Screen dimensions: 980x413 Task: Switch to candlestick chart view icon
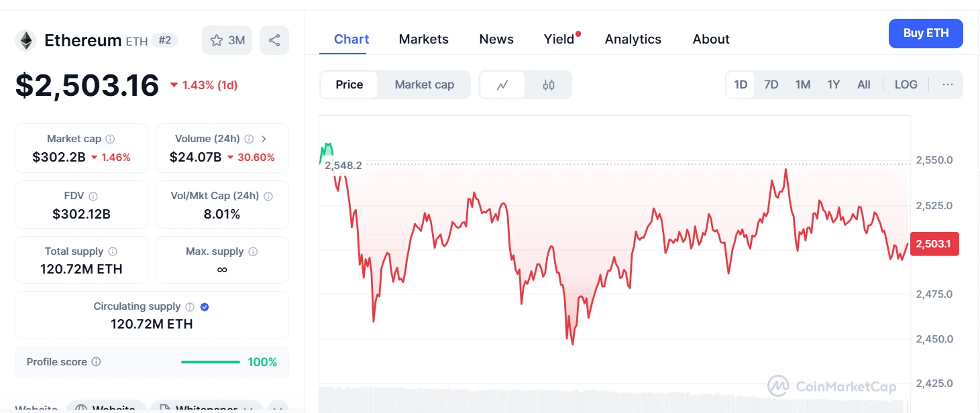coord(549,84)
